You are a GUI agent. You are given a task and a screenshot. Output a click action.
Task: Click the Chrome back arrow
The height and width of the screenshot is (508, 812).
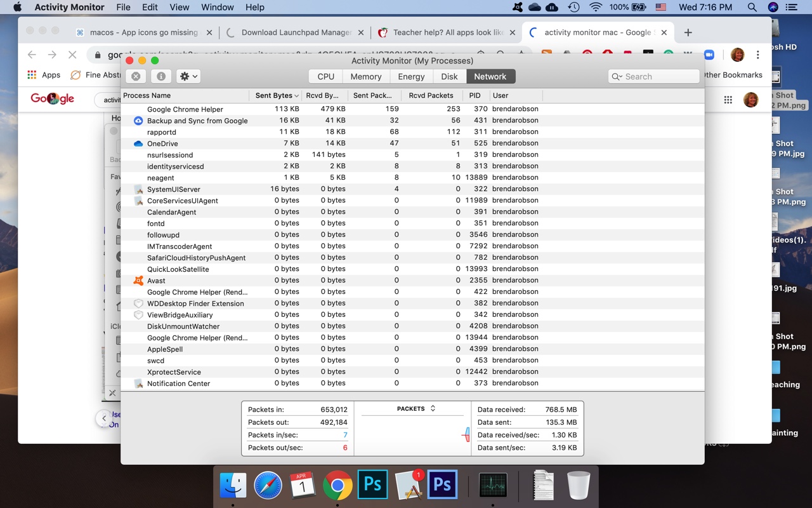point(32,55)
